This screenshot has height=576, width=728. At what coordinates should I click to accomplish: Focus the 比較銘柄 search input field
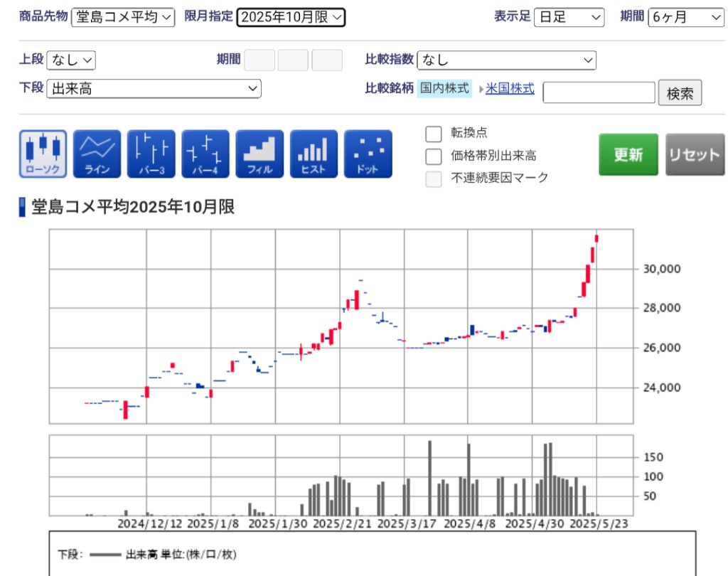(x=599, y=92)
